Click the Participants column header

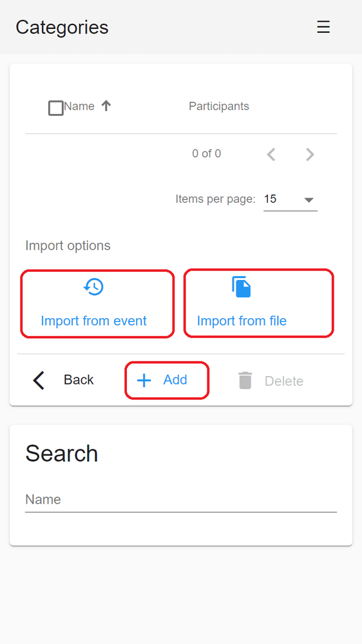(218, 106)
